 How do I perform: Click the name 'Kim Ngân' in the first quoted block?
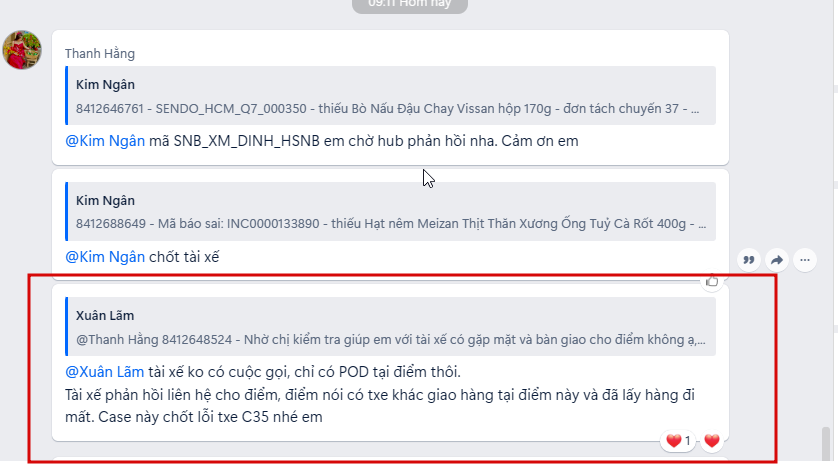[x=105, y=84]
